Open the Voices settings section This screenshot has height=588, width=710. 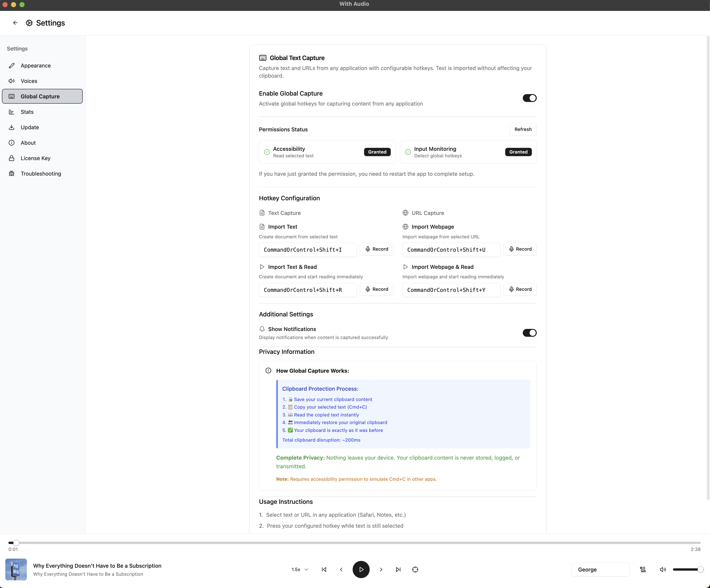coord(29,81)
